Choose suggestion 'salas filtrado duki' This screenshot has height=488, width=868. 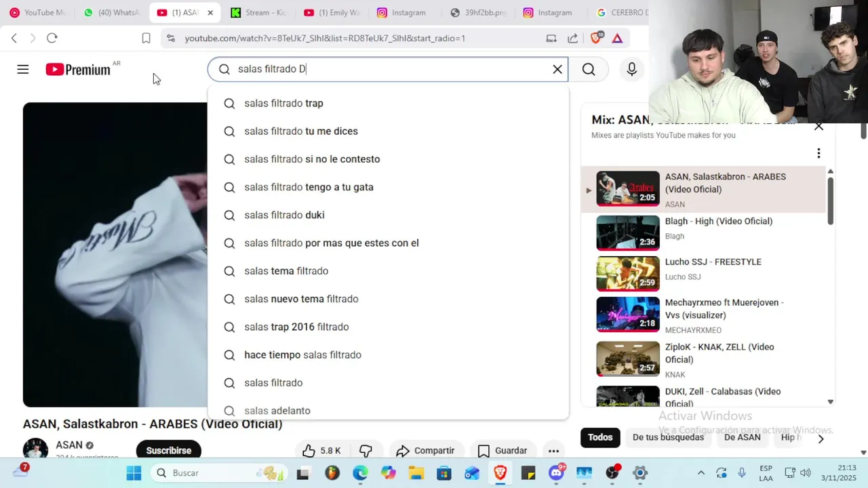tap(388, 215)
